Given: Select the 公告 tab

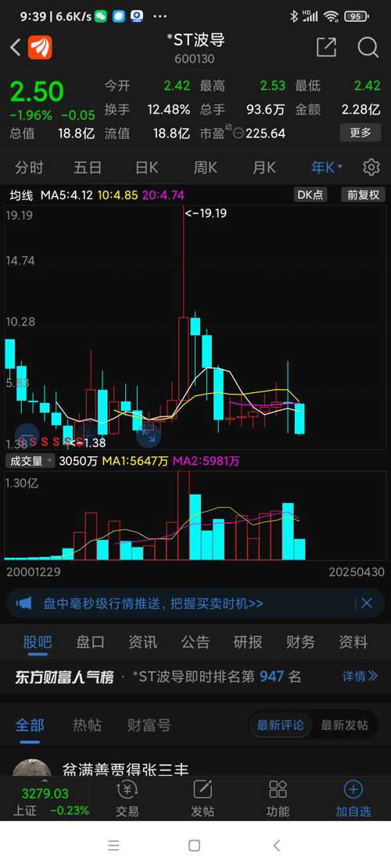Looking at the screenshot, I should (x=195, y=642).
